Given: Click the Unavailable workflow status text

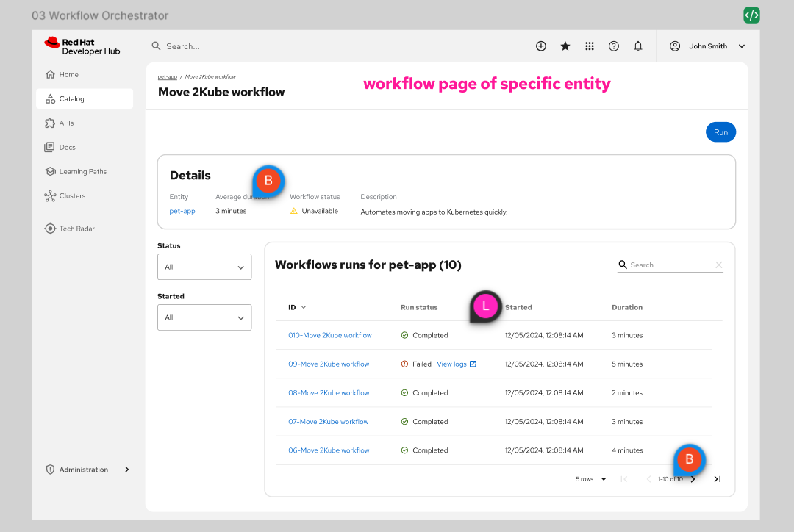Looking at the screenshot, I should pos(320,211).
